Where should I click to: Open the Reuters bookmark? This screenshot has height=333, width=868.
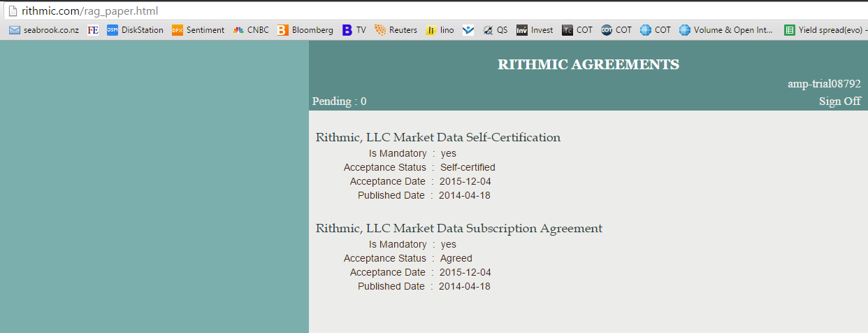396,30
